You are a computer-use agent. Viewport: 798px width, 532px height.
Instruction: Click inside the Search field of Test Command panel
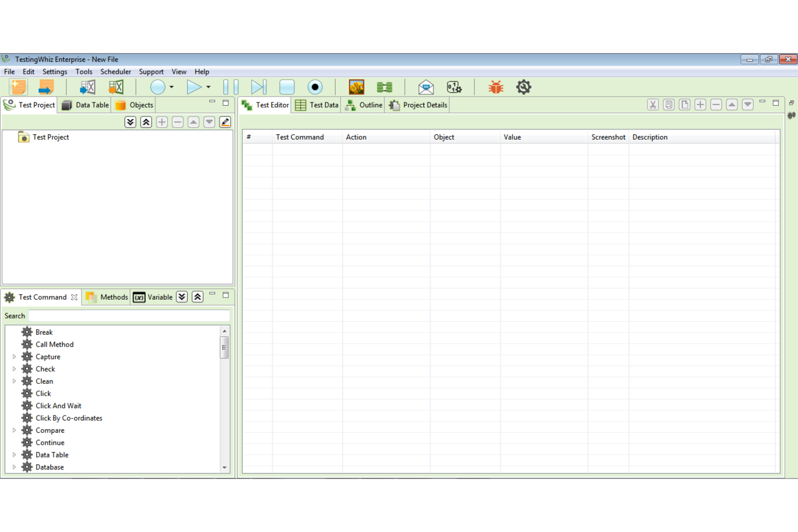[x=129, y=315]
